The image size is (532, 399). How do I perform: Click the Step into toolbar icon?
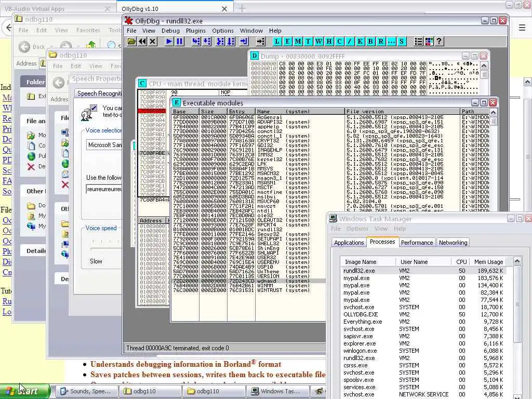(x=196, y=42)
